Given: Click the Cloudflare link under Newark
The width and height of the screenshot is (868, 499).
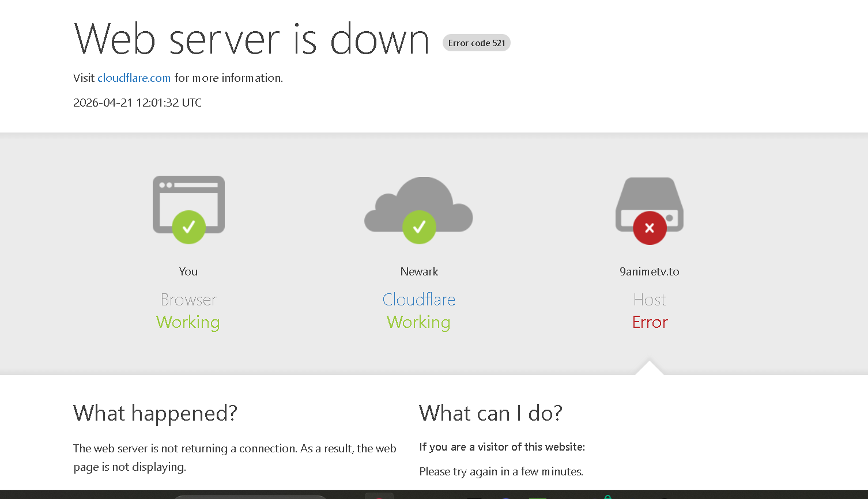Looking at the screenshot, I should pos(419,300).
